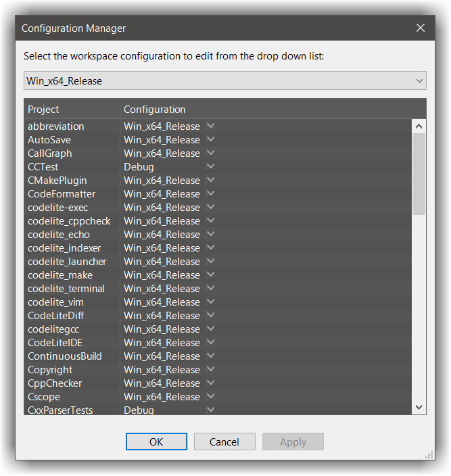Select the CxxParserTests project name

tap(60, 410)
